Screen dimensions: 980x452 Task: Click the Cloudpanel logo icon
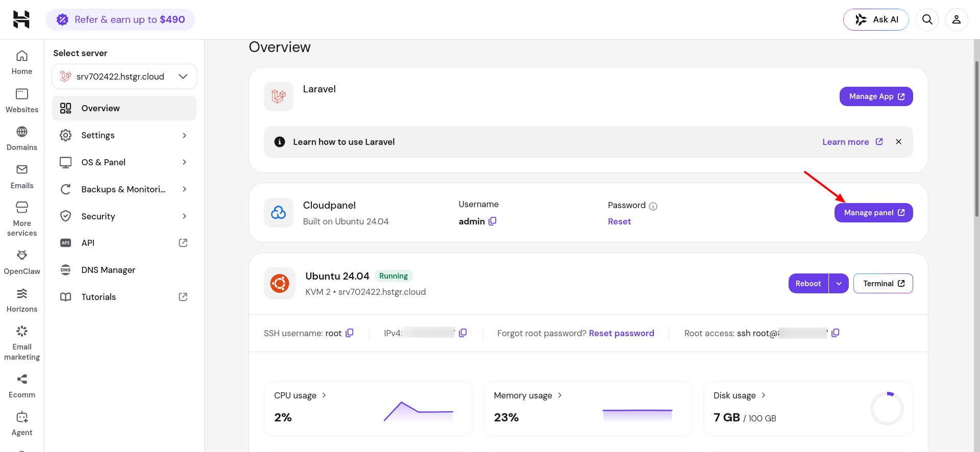pos(279,212)
